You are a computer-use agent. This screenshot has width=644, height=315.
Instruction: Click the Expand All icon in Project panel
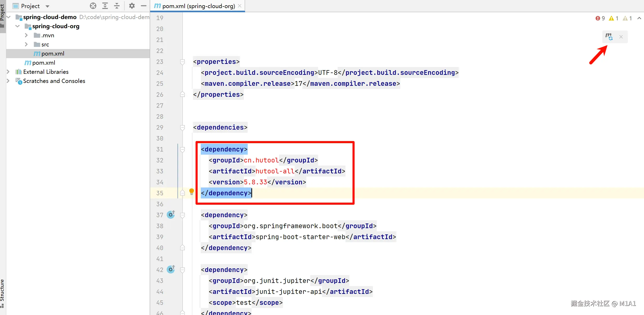tap(105, 6)
